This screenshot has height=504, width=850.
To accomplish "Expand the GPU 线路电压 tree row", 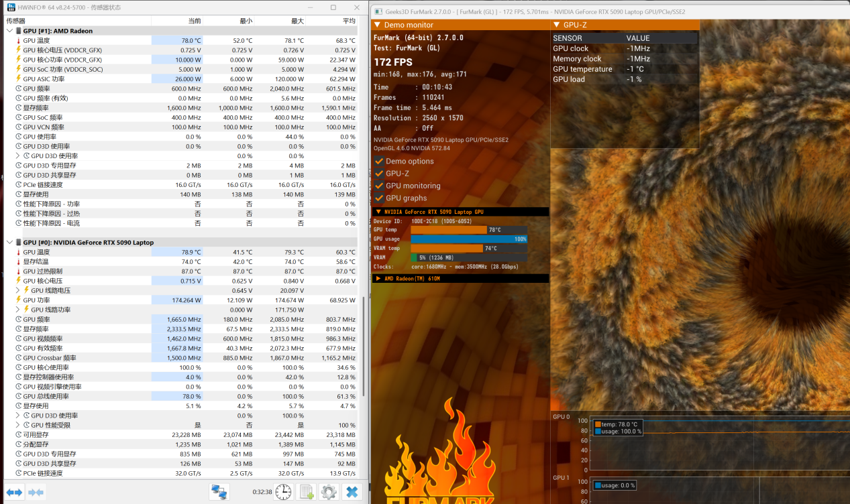I will click(x=18, y=290).
